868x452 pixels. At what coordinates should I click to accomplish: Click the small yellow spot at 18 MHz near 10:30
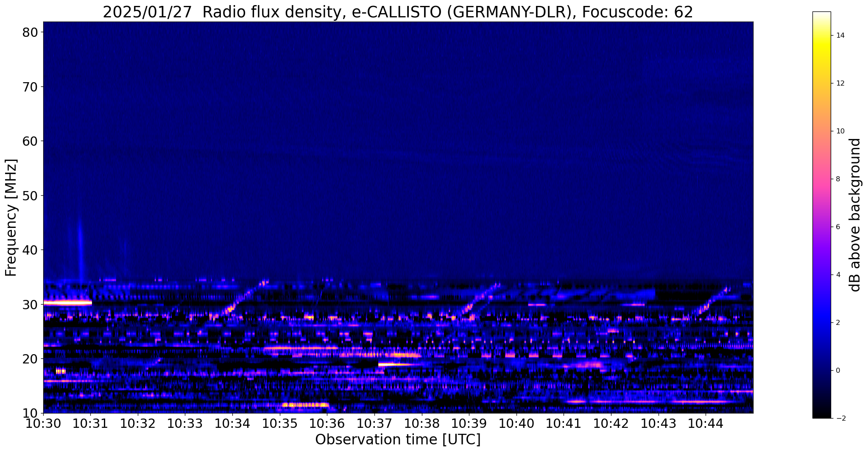click(60, 372)
